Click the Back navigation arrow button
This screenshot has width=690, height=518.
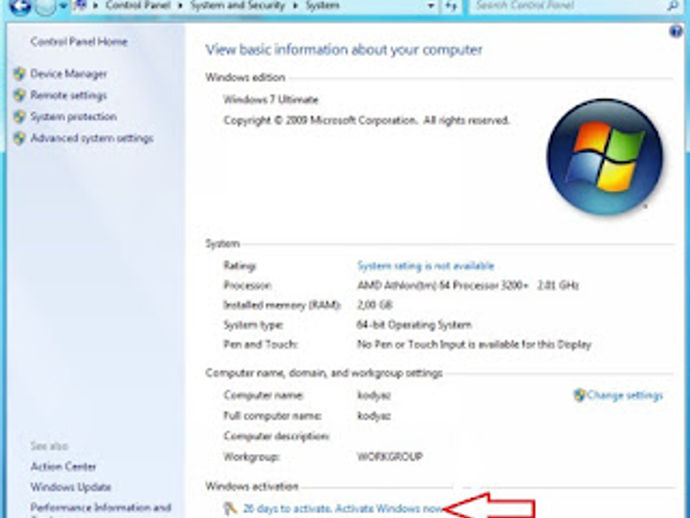[20, 6]
